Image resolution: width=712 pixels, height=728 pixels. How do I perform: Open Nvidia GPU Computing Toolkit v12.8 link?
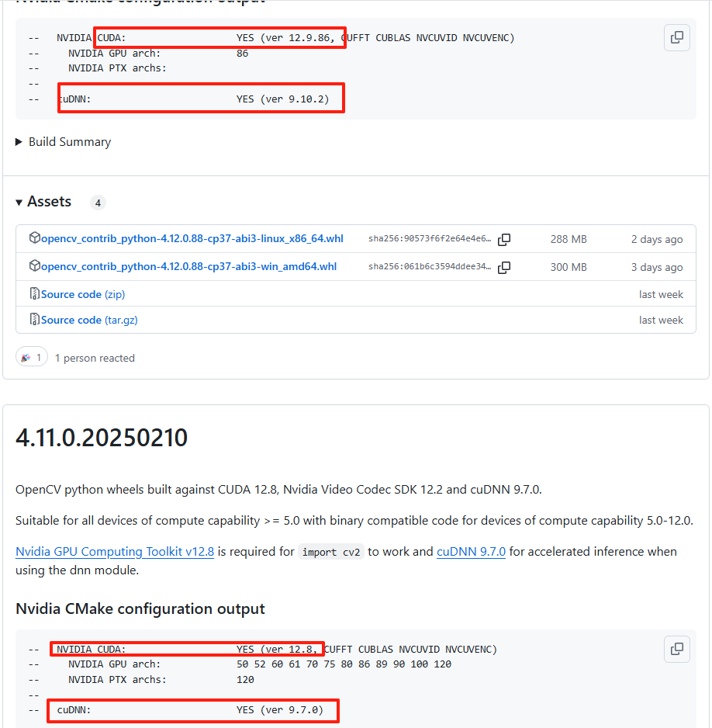coord(115,552)
